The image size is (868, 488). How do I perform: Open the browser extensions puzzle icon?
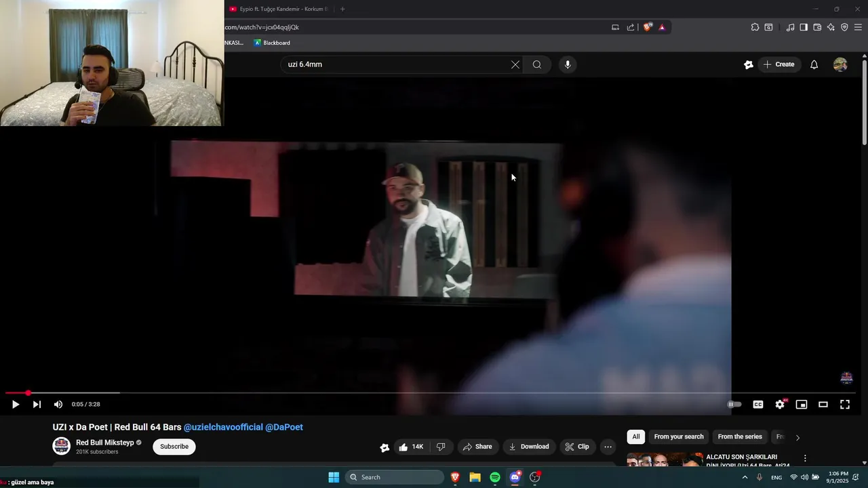click(x=755, y=27)
